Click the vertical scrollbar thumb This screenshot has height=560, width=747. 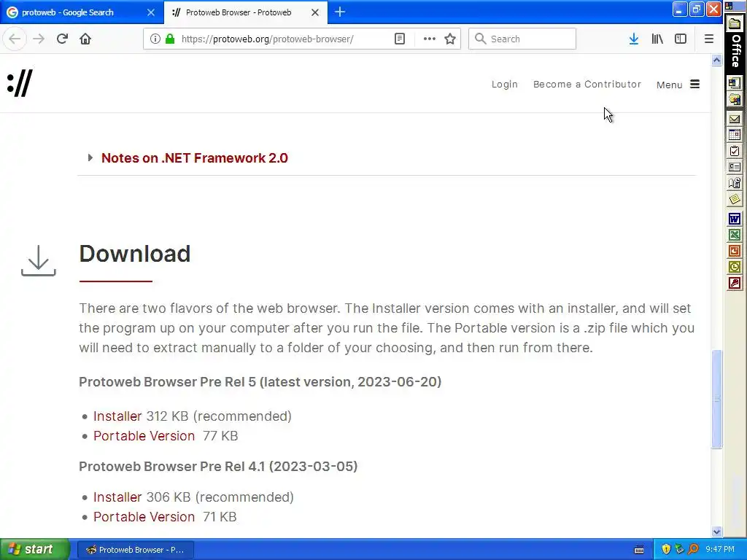[x=716, y=399]
